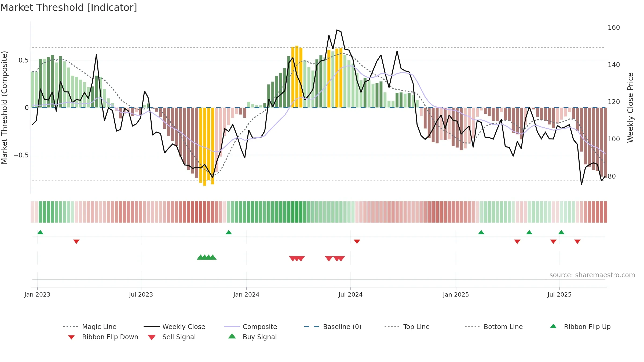Click the lowest gold bar in late 2023

[205, 147]
